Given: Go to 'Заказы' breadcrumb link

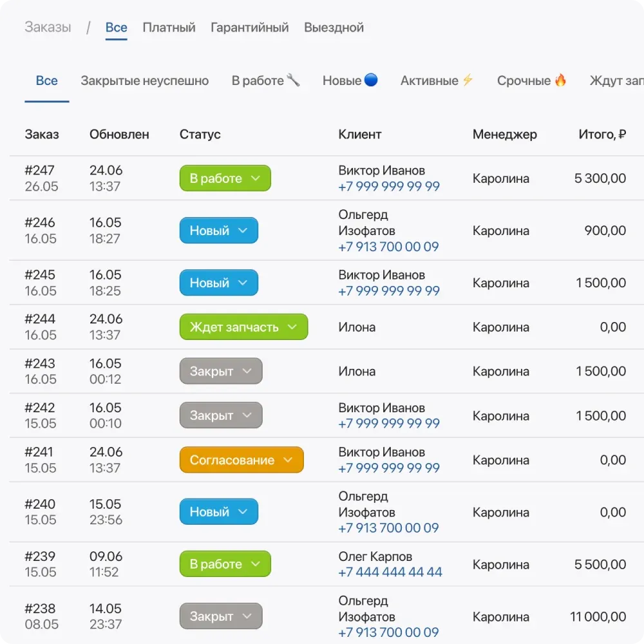Looking at the screenshot, I should click(x=48, y=28).
